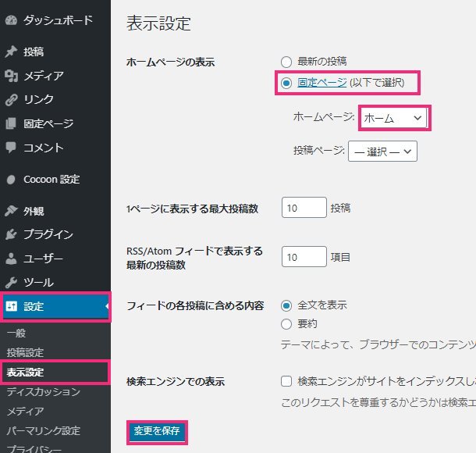This screenshot has height=453, width=476.
Task: Select 固定ページ radio button
Action: coord(286,83)
